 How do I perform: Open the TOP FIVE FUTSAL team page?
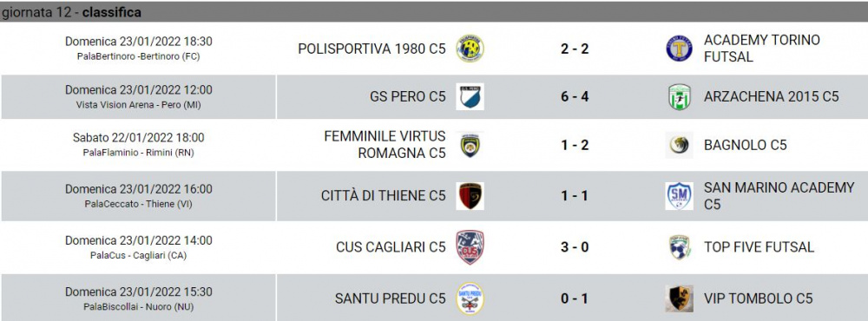(x=759, y=247)
